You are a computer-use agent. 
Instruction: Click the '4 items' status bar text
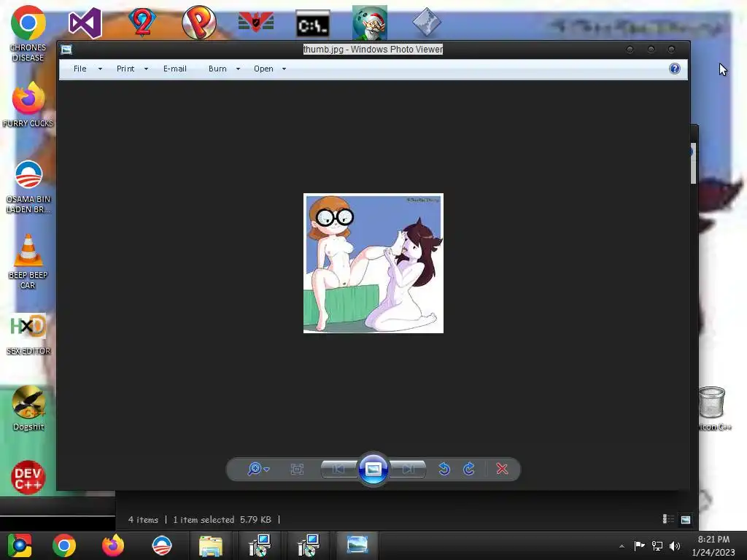click(x=143, y=519)
